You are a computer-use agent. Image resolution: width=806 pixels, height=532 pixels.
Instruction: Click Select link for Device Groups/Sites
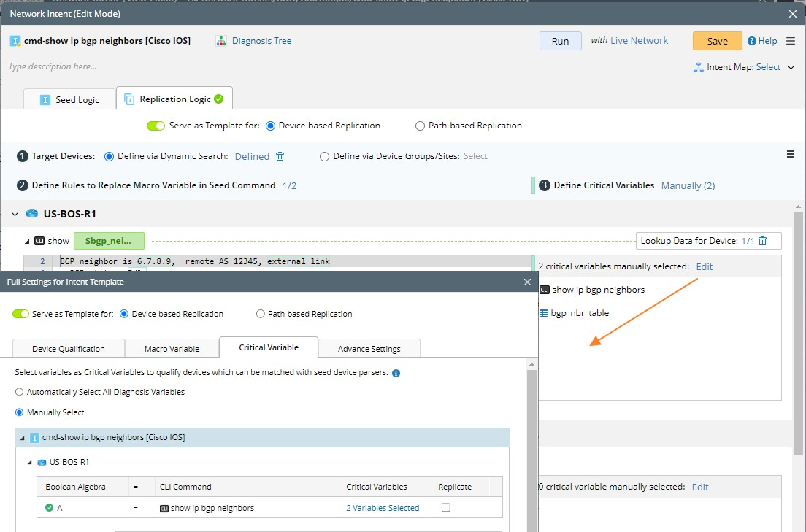coord(475,156)
